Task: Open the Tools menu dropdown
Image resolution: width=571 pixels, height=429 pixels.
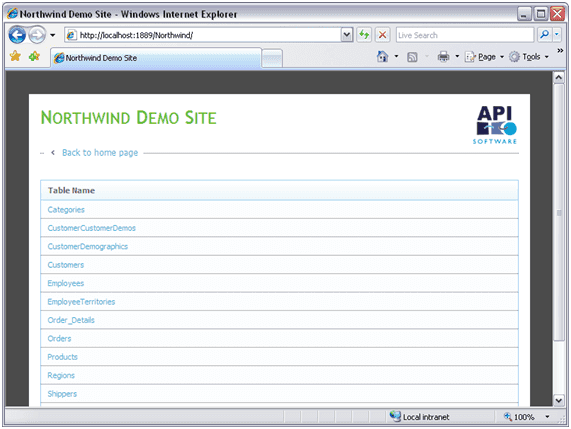Action: [529, 57]
